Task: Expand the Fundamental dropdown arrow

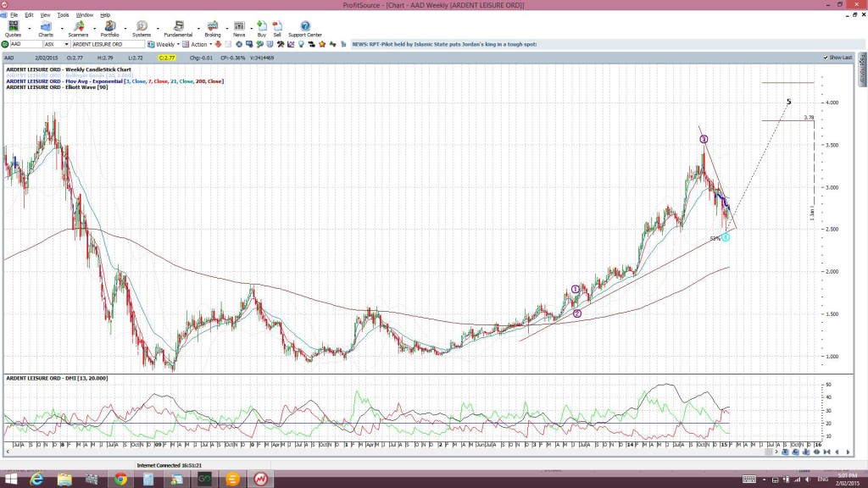Action: 198,29
